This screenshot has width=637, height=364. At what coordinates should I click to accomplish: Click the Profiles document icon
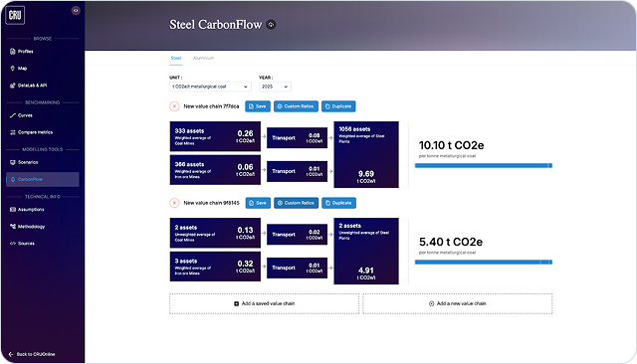click(13, 52)
